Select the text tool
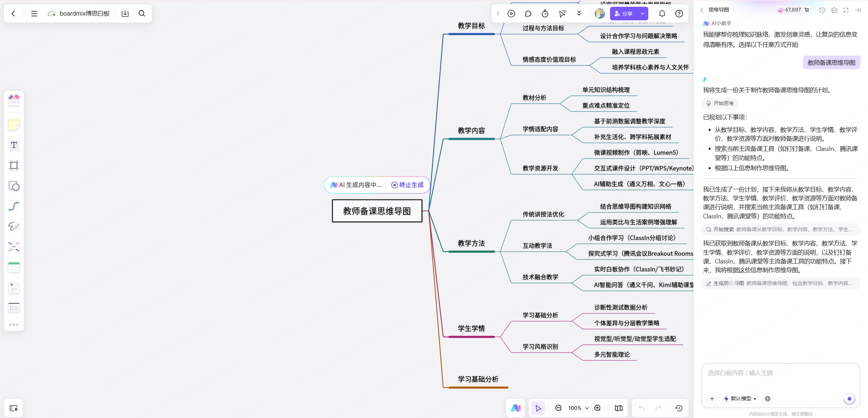The width and height of the screenshot is (868, 418). pos(14,145)
